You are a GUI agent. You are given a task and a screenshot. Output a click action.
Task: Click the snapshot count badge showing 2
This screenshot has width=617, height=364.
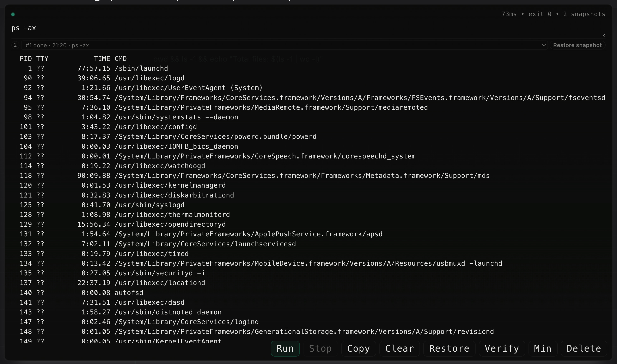15,45
